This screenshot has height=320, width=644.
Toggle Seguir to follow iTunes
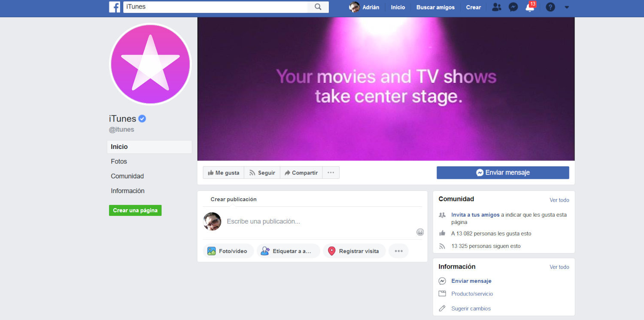tap(262, 172)
